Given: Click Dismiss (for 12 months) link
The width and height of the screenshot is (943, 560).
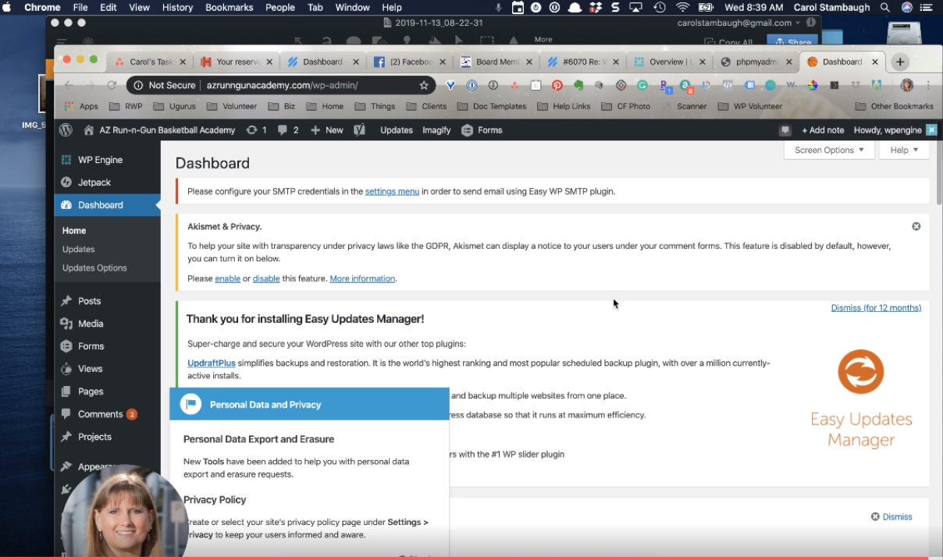Looking at the screenshot, I should [876, 308].
